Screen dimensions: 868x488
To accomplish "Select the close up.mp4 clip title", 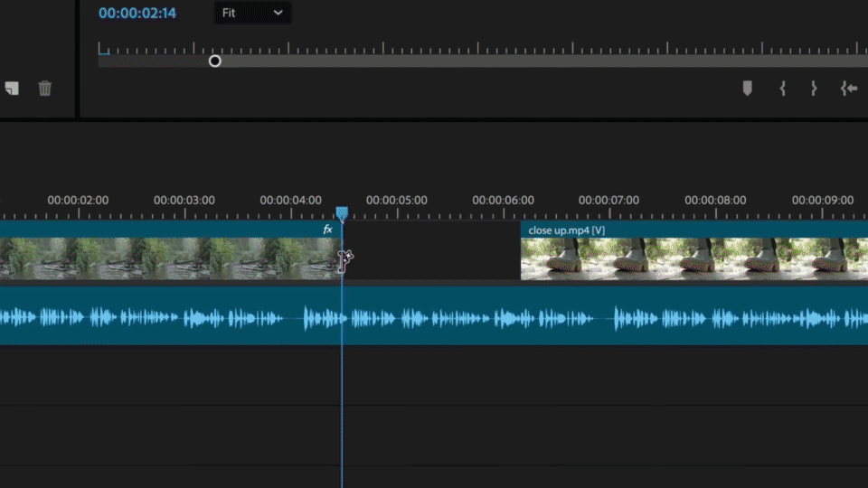I will point(567,230).
